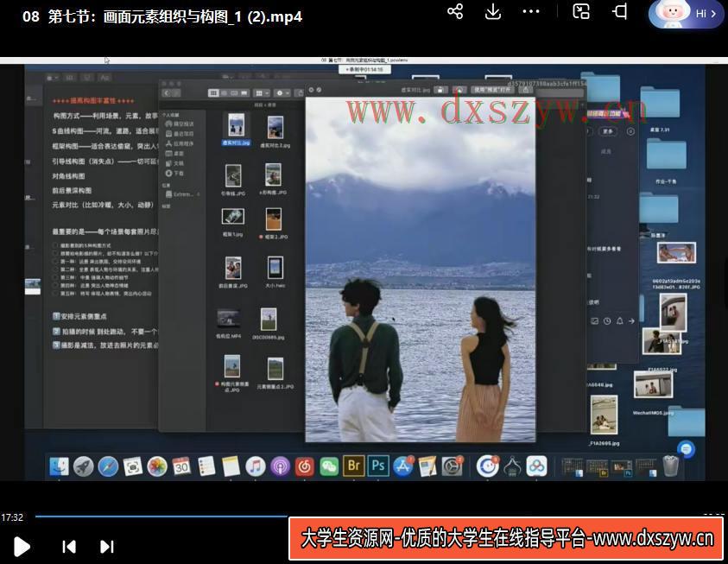Open Safari from the dock
This screenshot has width=728, height=564.
(x=108, y=466)
